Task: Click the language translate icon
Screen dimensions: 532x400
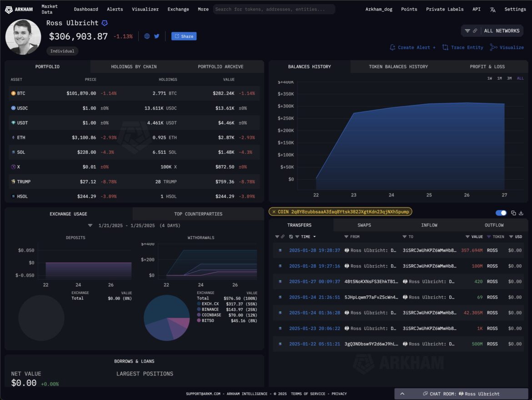Action: tap(493, 10)
